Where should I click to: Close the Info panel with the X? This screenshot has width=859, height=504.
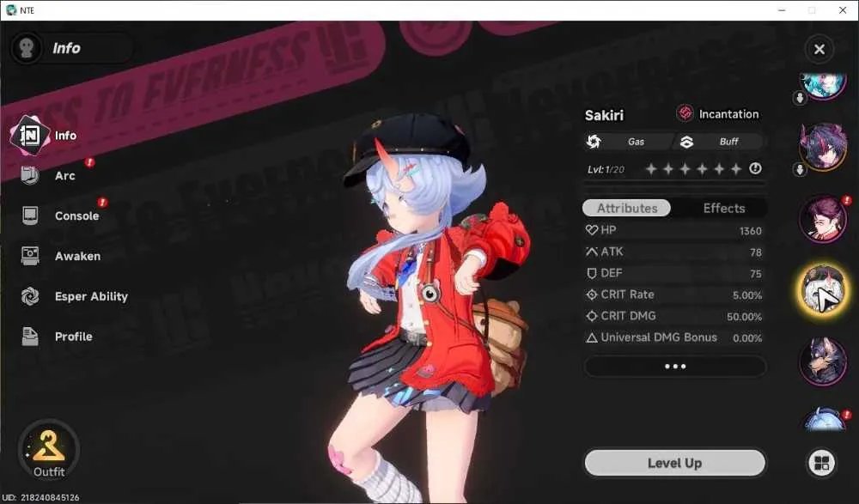coord(819,49)
